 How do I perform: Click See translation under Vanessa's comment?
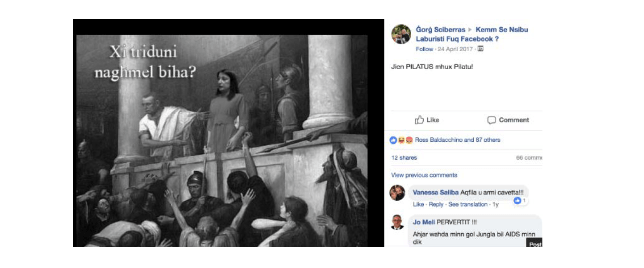click(x=468, y=204)
